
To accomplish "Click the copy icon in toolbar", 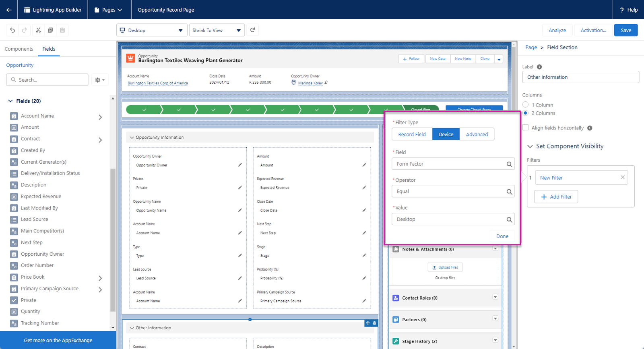I will coord(50,30).
